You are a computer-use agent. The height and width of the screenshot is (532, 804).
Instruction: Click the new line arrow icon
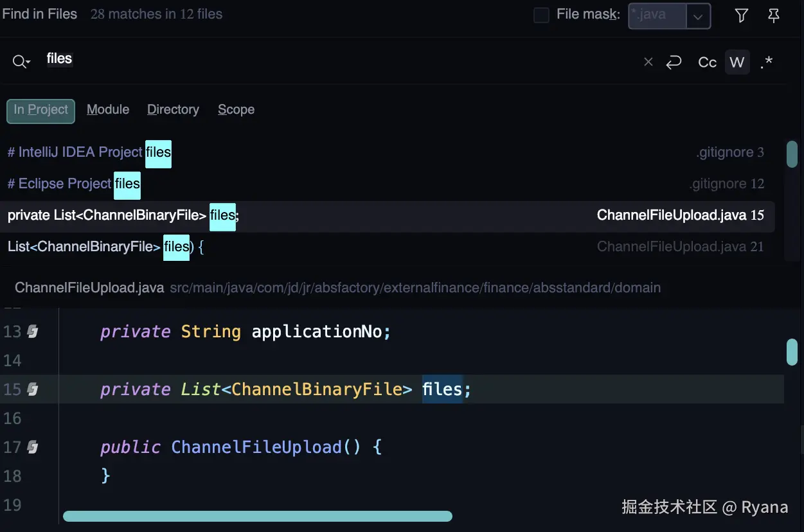[x=674, y=62]
